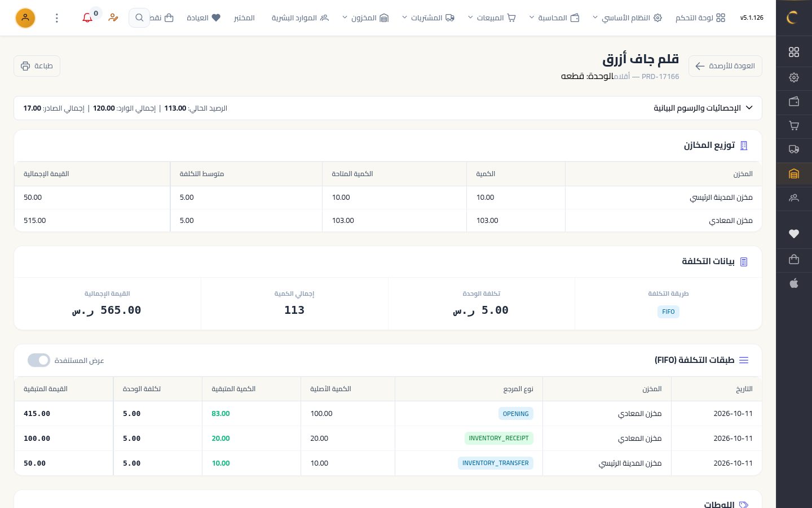This screenshot has width=812, height=508.
Task: Click version label v5.1.126
Action: pos(752,18)
